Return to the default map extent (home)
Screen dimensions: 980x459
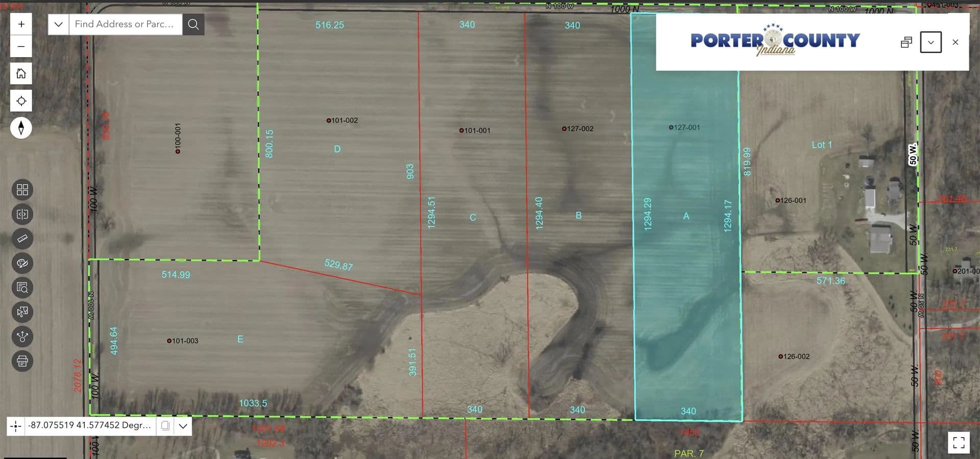21,73
